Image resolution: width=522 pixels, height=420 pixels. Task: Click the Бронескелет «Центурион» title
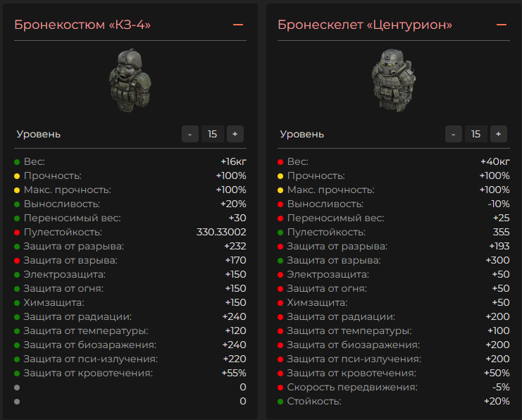[365, 25]
